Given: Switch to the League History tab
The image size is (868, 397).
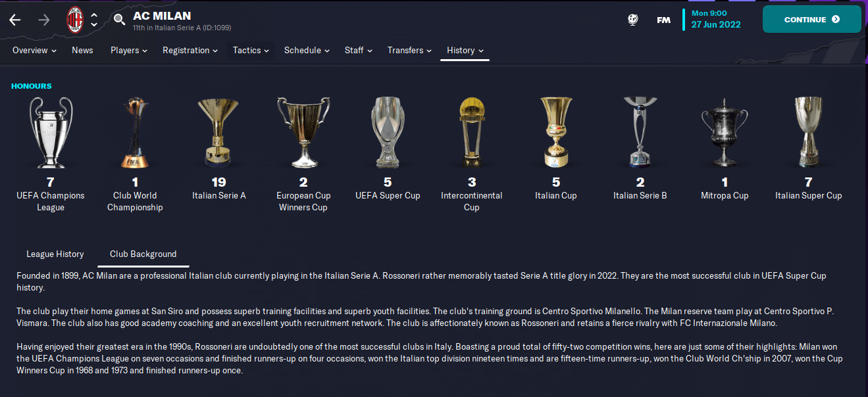Looking at the screenshot, I should tap(55, 254).
